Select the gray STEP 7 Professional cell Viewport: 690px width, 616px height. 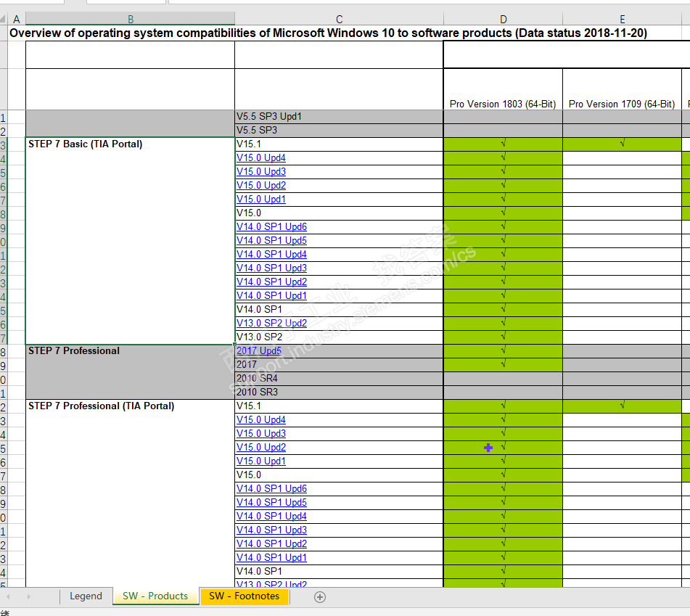(131, 371)
